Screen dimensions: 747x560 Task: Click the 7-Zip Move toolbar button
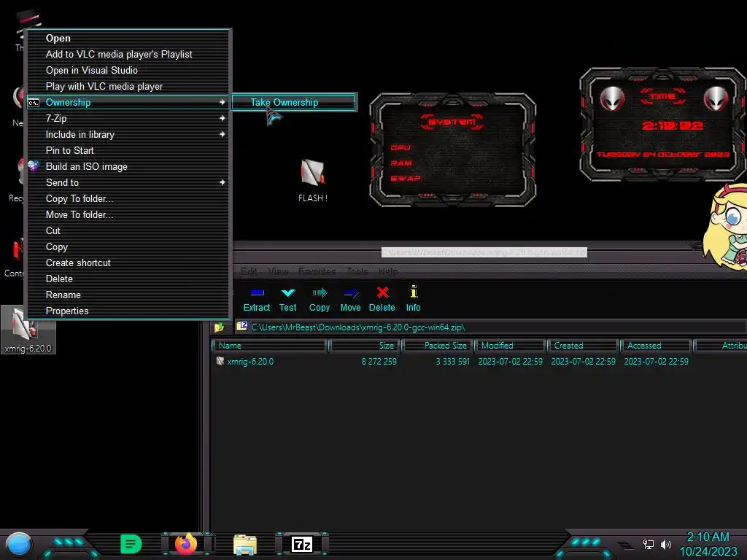(x=351, y=300)
